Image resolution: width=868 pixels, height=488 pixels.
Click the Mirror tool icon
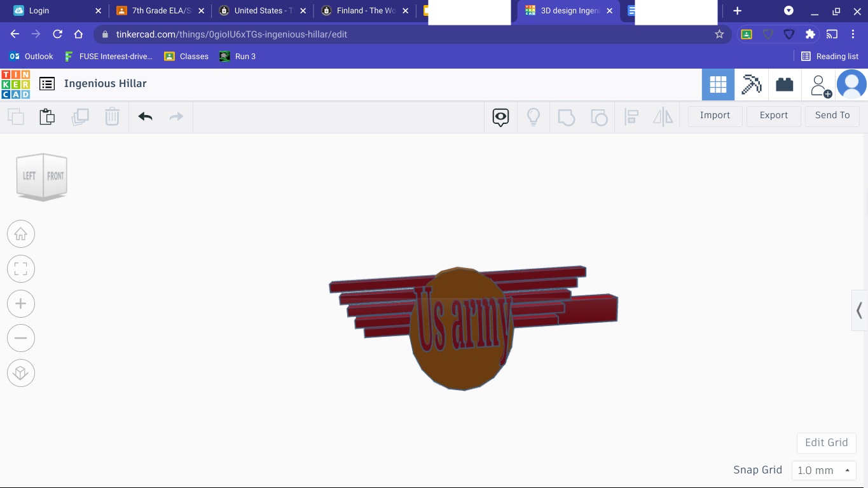663,117
